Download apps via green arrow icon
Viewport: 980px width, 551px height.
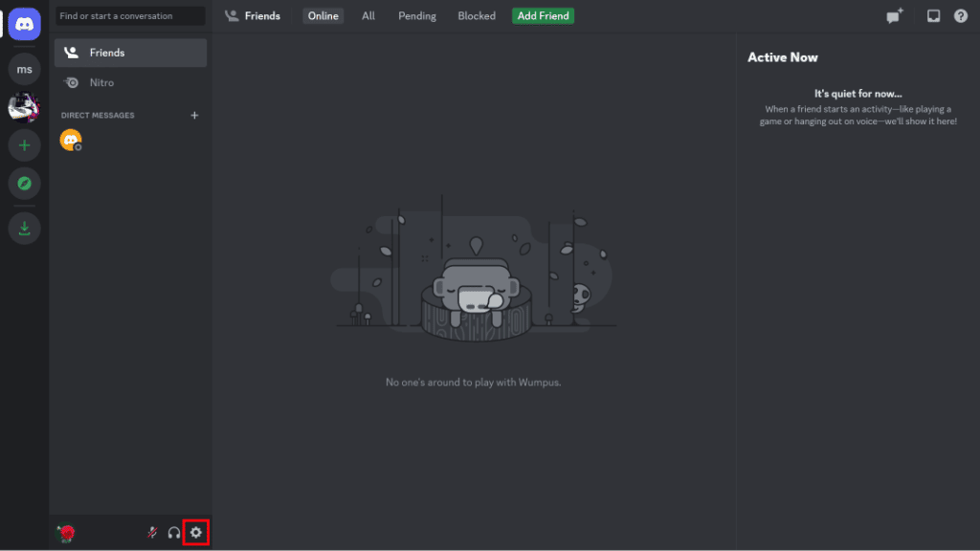pos(24,228)
